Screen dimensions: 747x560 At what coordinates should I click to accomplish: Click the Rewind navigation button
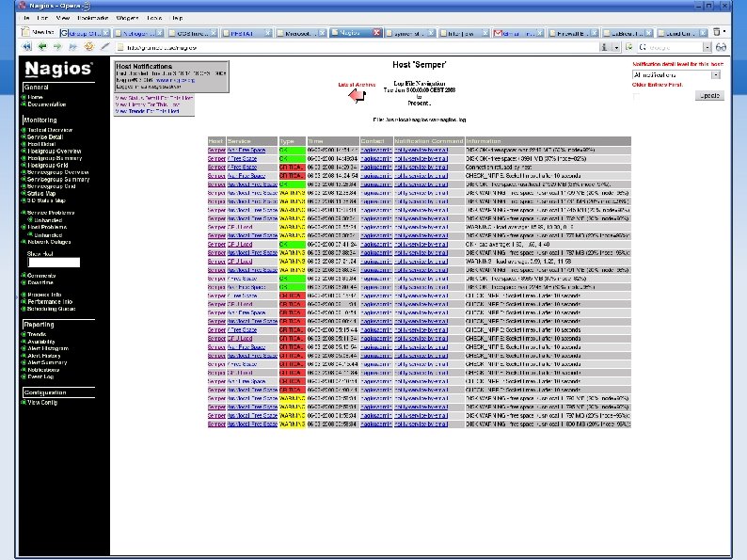point(27,47)
